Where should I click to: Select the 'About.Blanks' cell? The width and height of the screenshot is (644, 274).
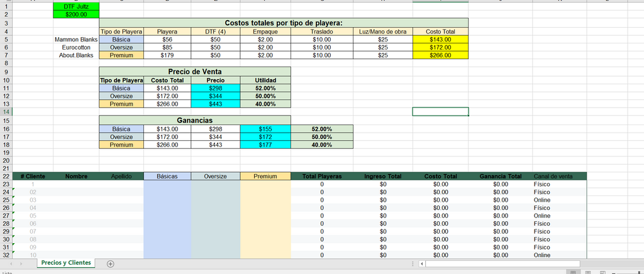(76, 55)
